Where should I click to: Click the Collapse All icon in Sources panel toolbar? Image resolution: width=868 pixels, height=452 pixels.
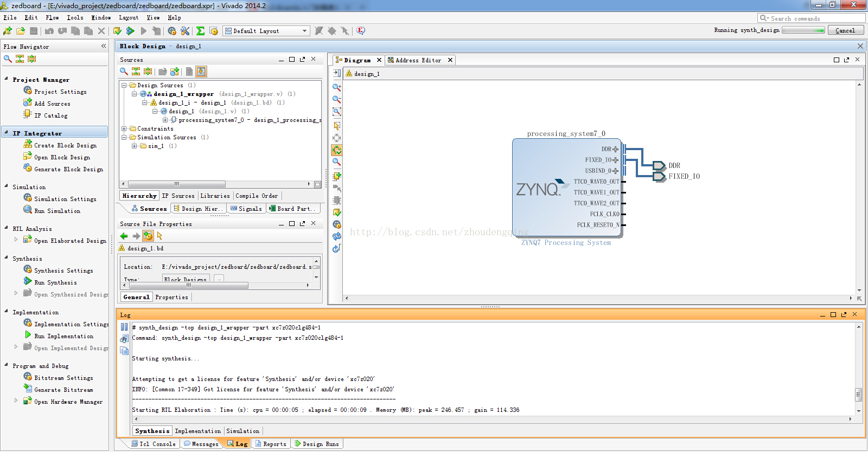coord(136,71)
